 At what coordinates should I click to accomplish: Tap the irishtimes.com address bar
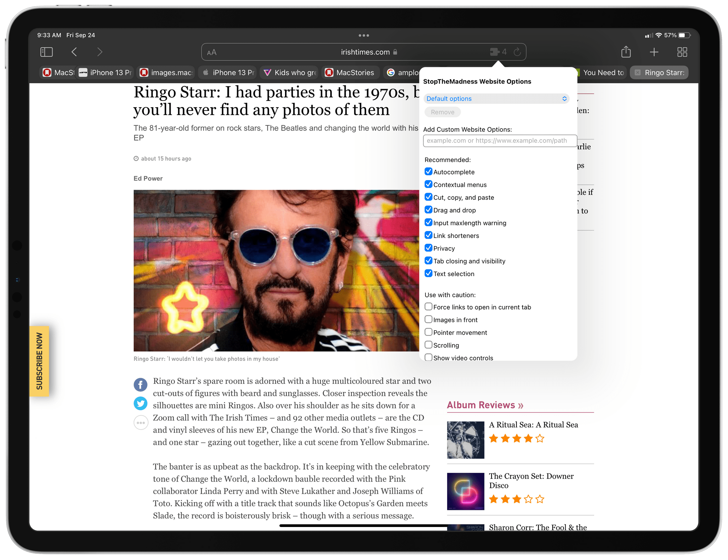(x=364, y=52)
